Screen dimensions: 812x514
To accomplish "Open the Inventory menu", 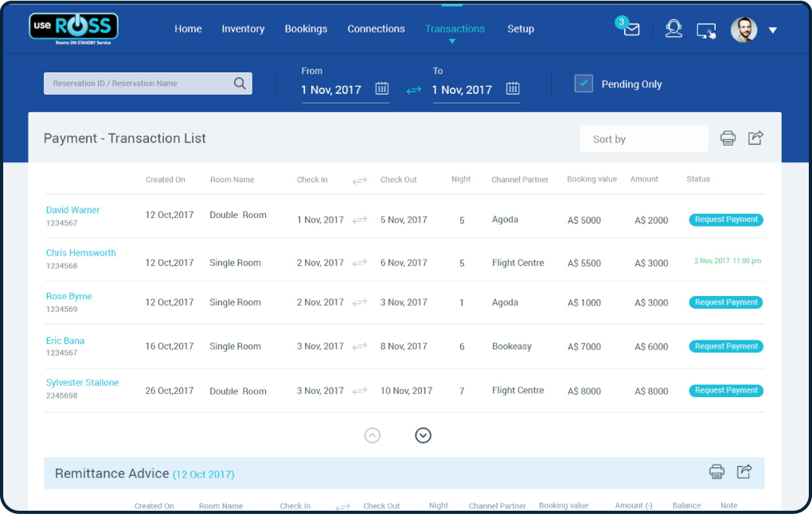I will [x=243, y=29].
